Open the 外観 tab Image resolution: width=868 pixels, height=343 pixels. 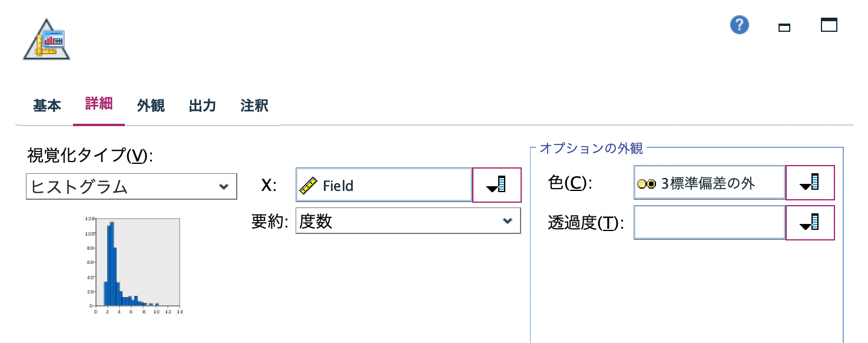[150, 105]
